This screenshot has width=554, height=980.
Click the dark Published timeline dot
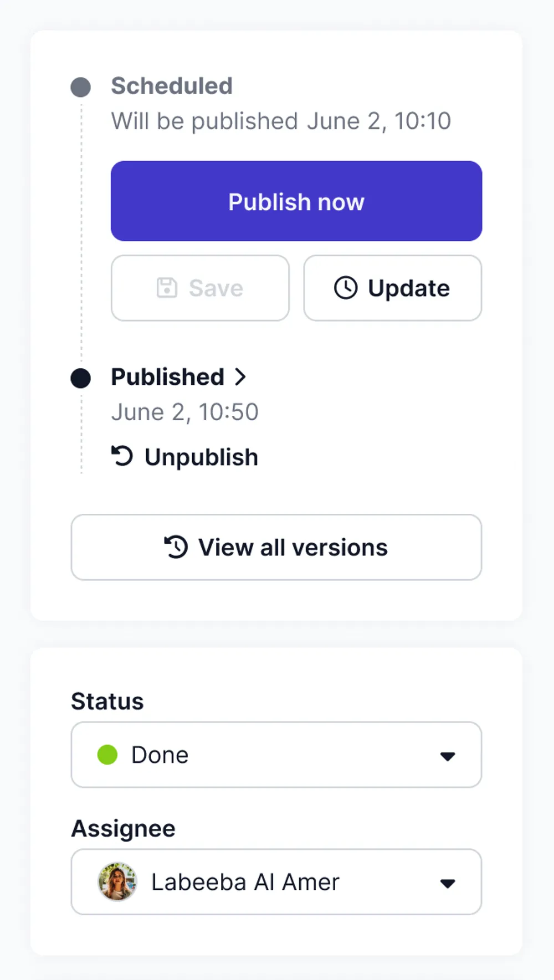81,378
